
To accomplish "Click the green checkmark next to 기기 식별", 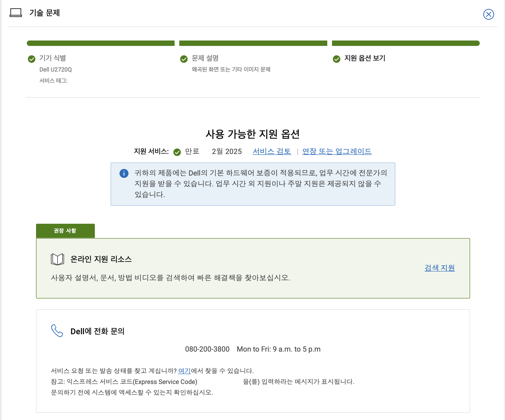I will (32, 59).
